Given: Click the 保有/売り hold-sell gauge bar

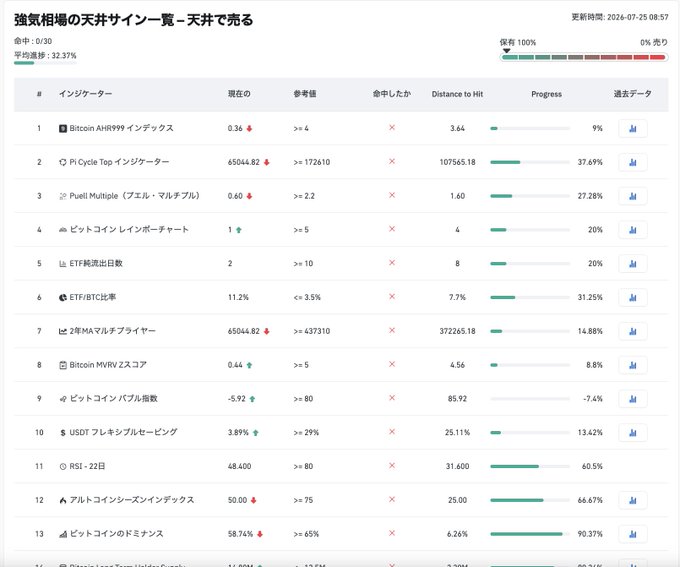Looking at the screenshot, I should click(584, 57).
